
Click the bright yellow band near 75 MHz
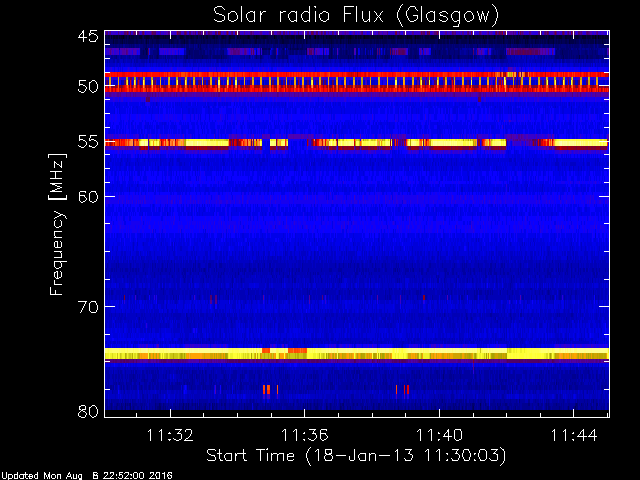357,353
